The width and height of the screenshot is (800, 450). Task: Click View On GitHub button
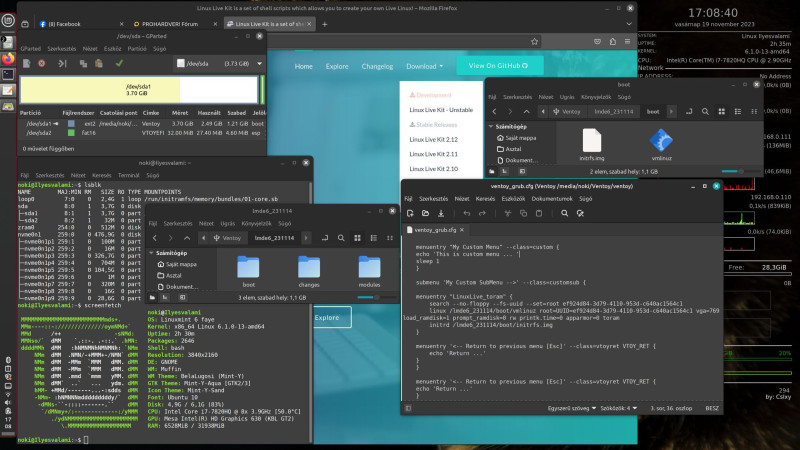[499, 66]
